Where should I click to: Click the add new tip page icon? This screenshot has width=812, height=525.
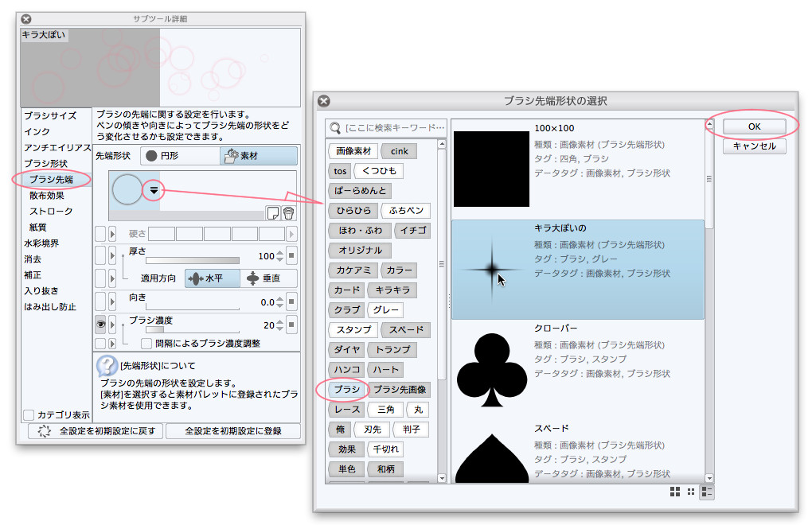point(272,212)
